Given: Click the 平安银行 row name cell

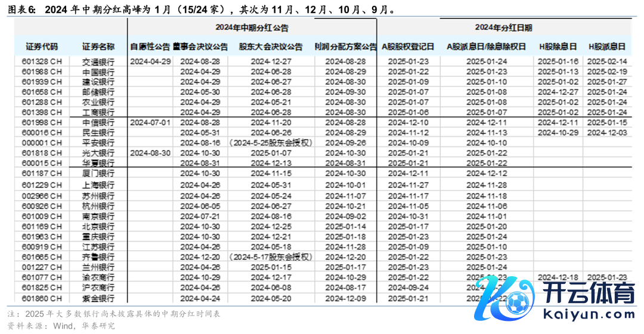Looking at the screenshot, I should coord(98,143).
